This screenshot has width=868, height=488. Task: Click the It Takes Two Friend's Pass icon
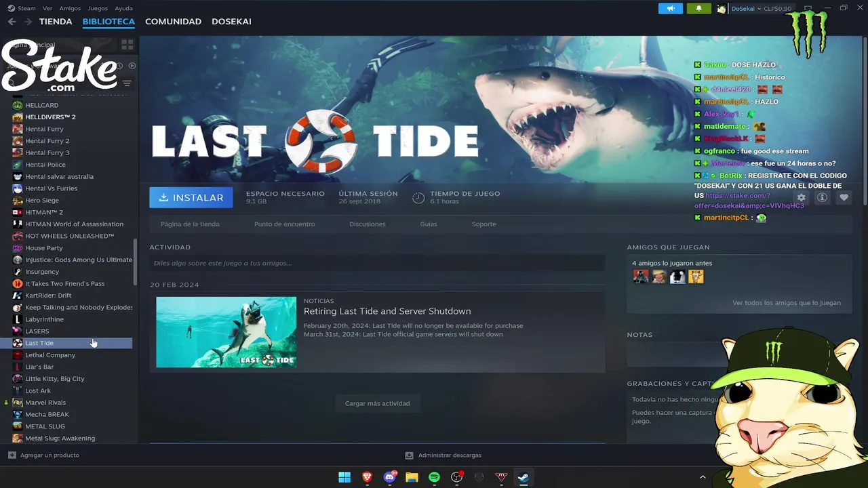point(18,283)
